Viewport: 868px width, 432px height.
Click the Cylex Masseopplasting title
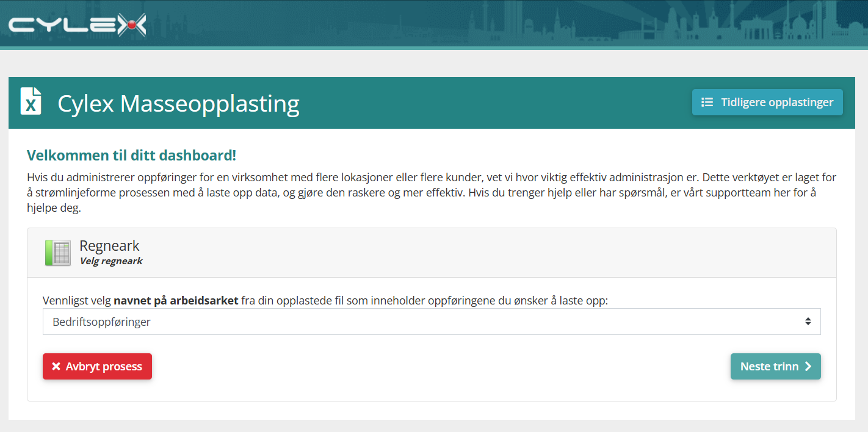pos(178,103)
